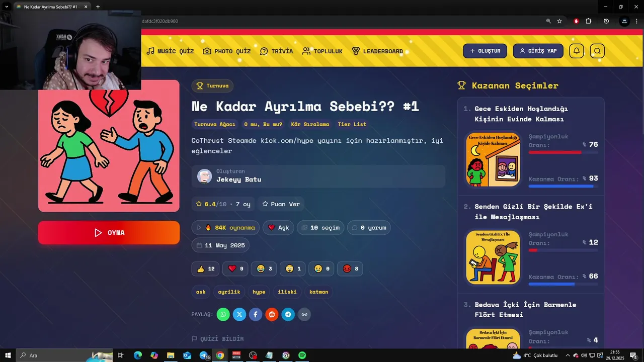Open the site search magnifier icon
The width and height of the screenshot is (644, 362).
coord(597,51)
